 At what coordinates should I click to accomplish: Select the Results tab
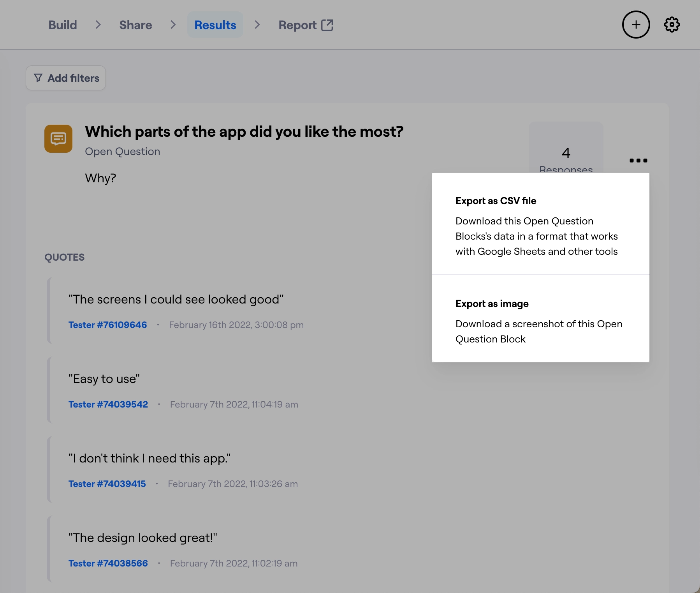(x=215, y=25)
